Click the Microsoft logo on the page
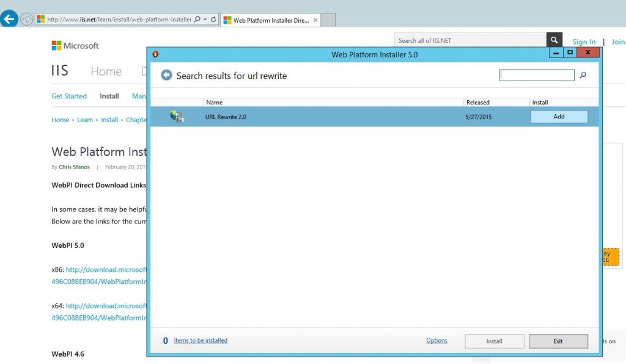 click(75, 45)
